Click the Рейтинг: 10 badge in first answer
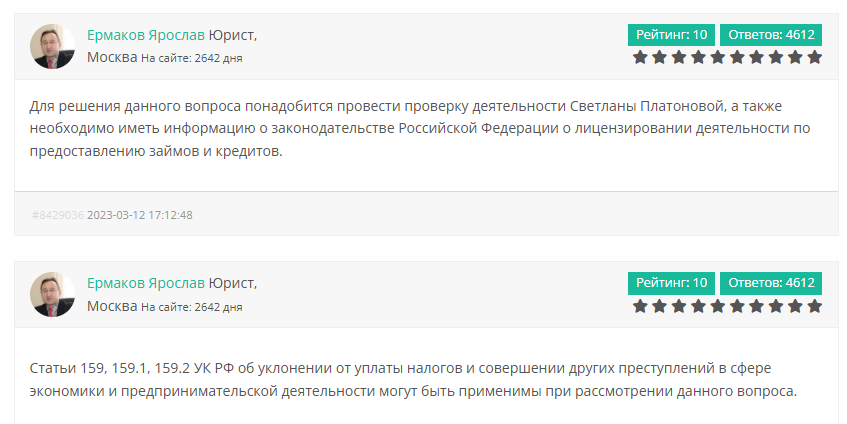 pos(671,35)
